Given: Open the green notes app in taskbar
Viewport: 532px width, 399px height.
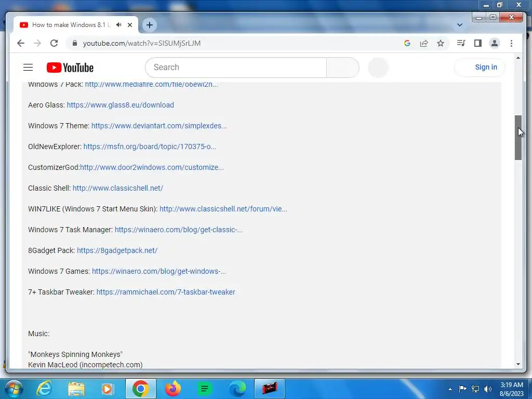Looking at the screenshot, I should tap(205, 389).
